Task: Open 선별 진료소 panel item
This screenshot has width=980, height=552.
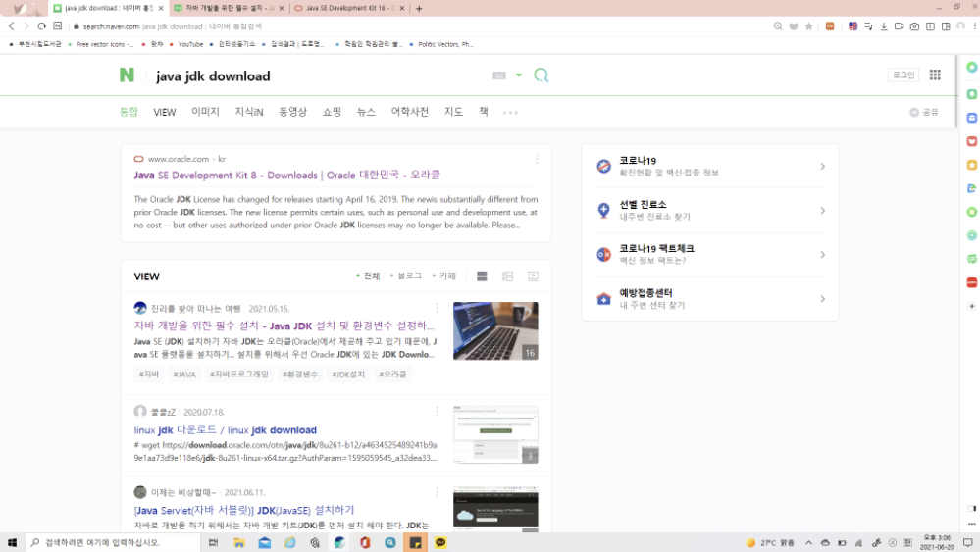Action: click(x=710, y=211)
